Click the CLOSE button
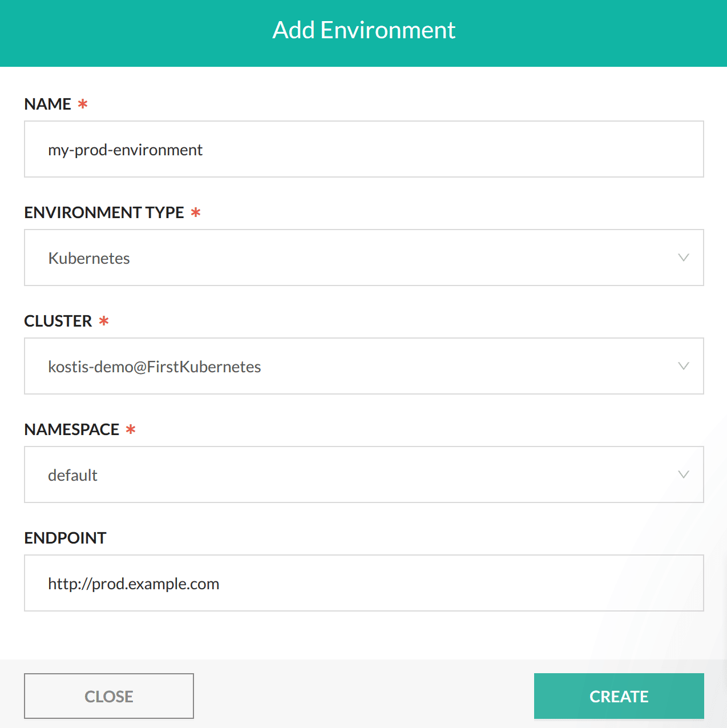 (109, 696)
